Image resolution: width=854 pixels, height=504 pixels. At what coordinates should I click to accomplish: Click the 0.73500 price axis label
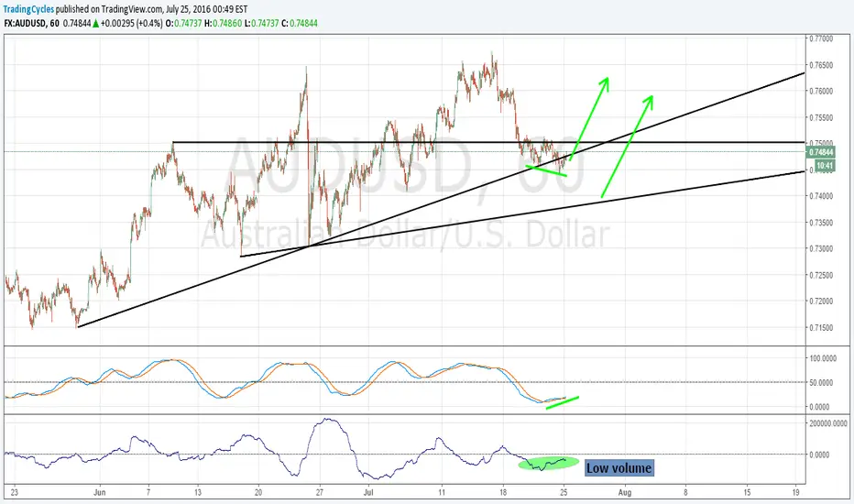tap(821, 223)
